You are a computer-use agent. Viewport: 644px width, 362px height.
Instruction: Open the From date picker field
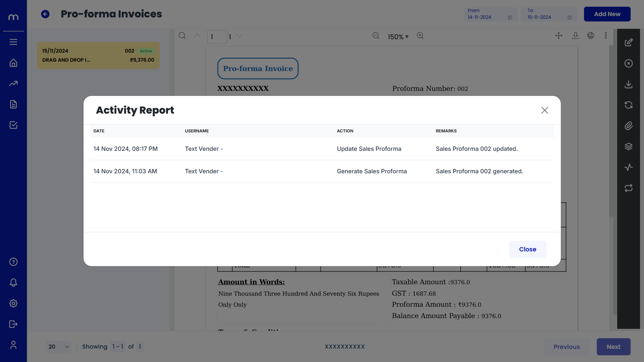pyautogui.click(x=490, y=14)
